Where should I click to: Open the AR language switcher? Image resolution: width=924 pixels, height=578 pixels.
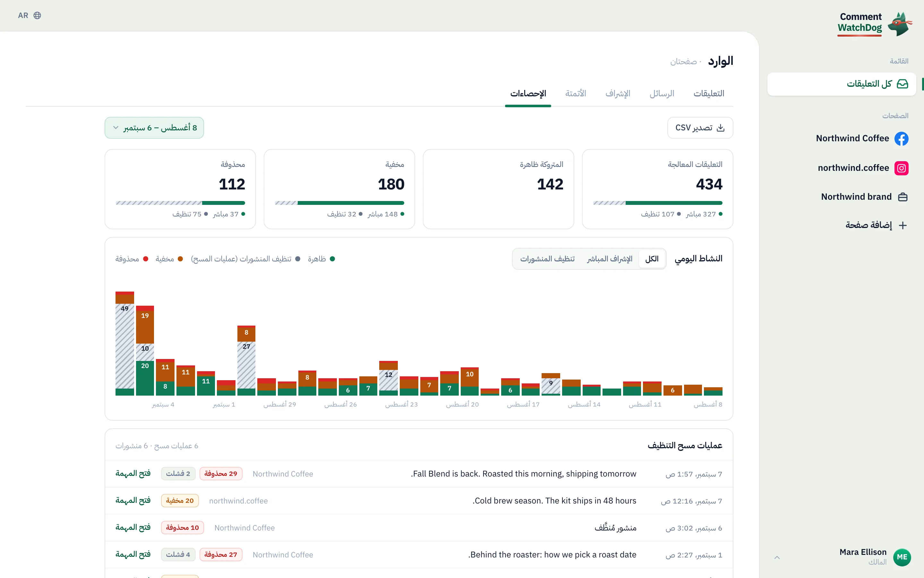pyautogui.click(x=30, y=15)
